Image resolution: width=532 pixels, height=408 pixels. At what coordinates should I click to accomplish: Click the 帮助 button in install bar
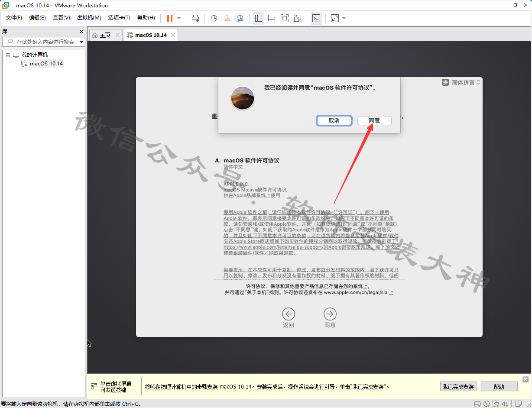click(499, 386)
